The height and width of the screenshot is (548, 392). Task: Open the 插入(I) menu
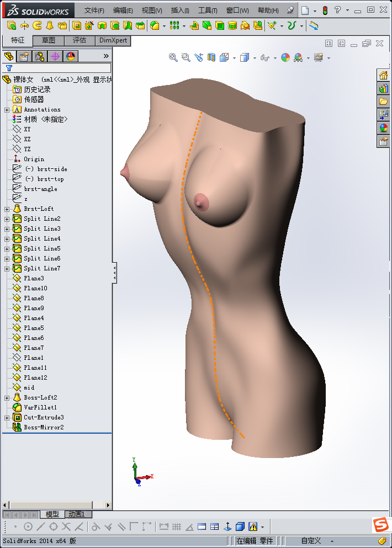coord(180,10)
